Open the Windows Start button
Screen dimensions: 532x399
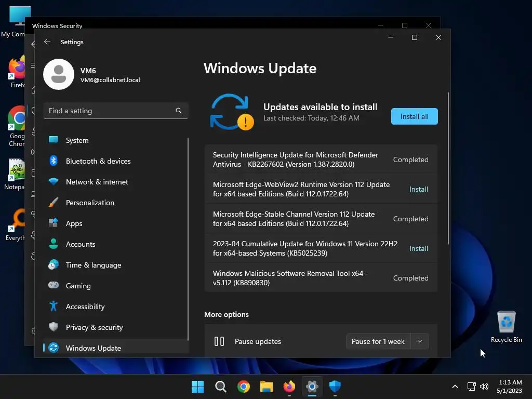tap(197, 387)
